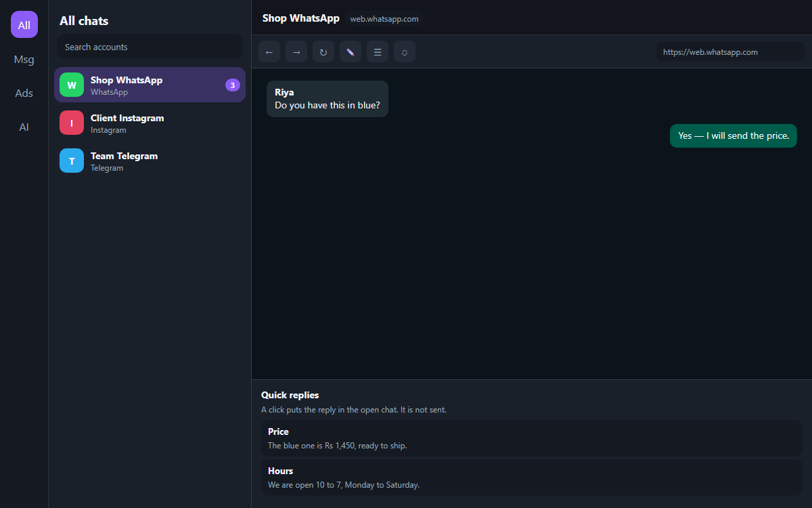Click the Shop WhatsApp header title
This screenshot has width=812, height=508.
pos(301,18)
